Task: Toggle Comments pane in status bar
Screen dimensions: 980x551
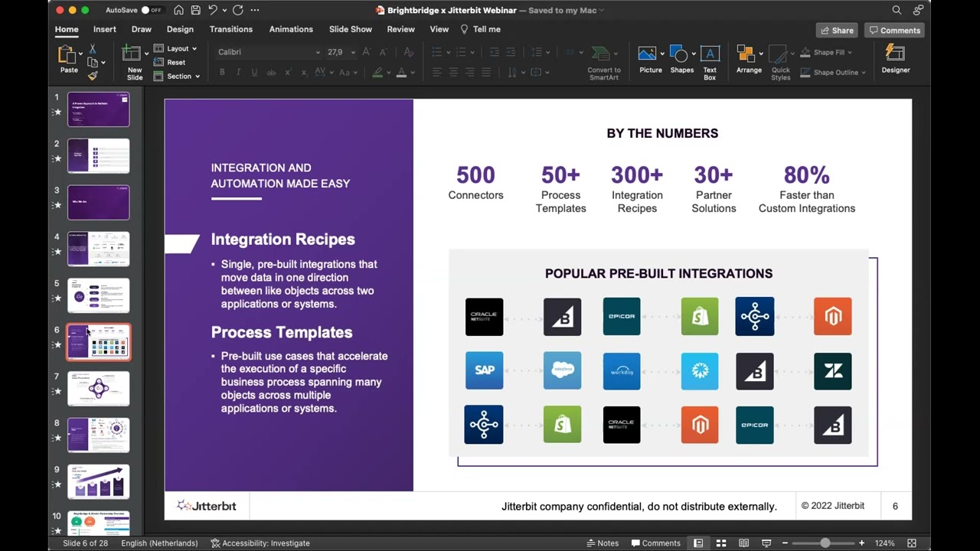Action: click(656, 543)
